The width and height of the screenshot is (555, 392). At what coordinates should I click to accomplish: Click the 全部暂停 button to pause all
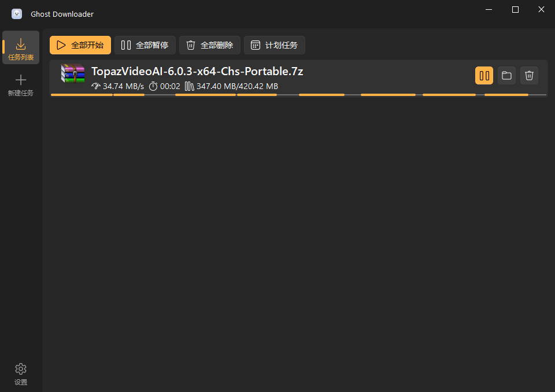145,45
